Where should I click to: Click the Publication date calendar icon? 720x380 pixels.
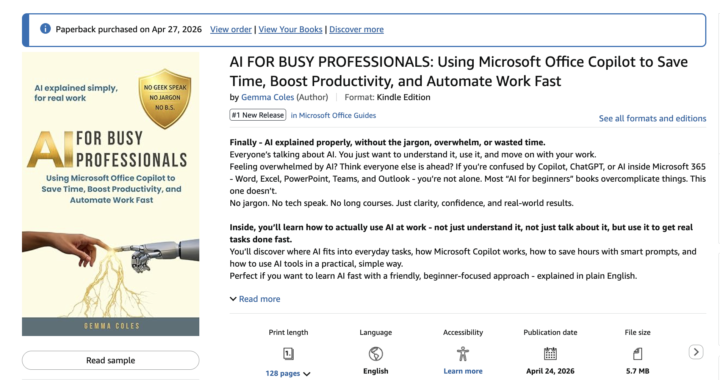pyautogui.click(x=550, y=354)
